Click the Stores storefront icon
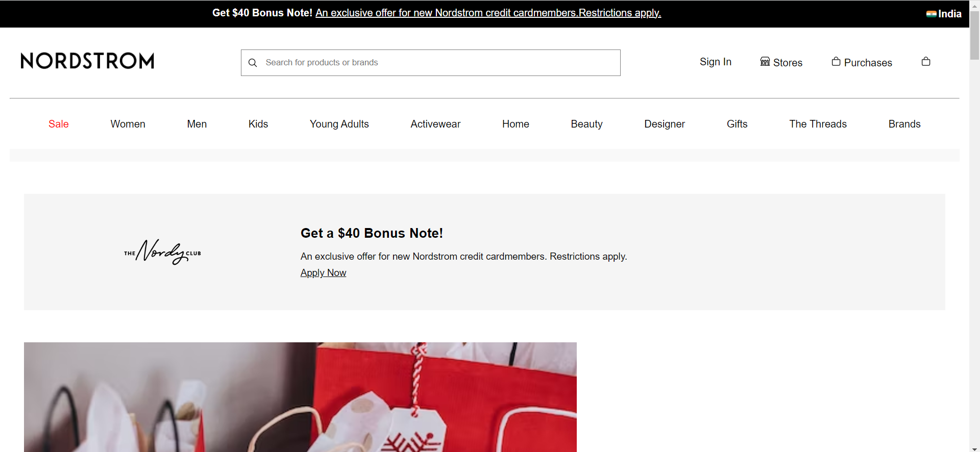Screen dimensions: 980x452 coord(765,62)
